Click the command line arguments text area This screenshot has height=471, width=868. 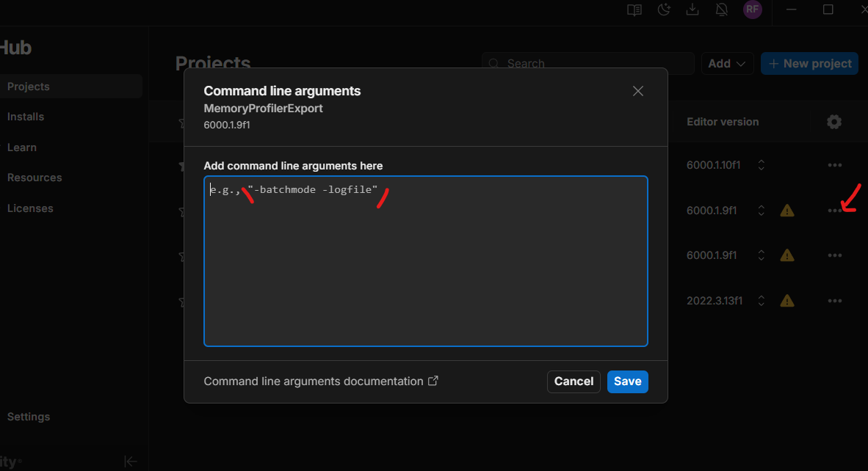pos(425,264)
